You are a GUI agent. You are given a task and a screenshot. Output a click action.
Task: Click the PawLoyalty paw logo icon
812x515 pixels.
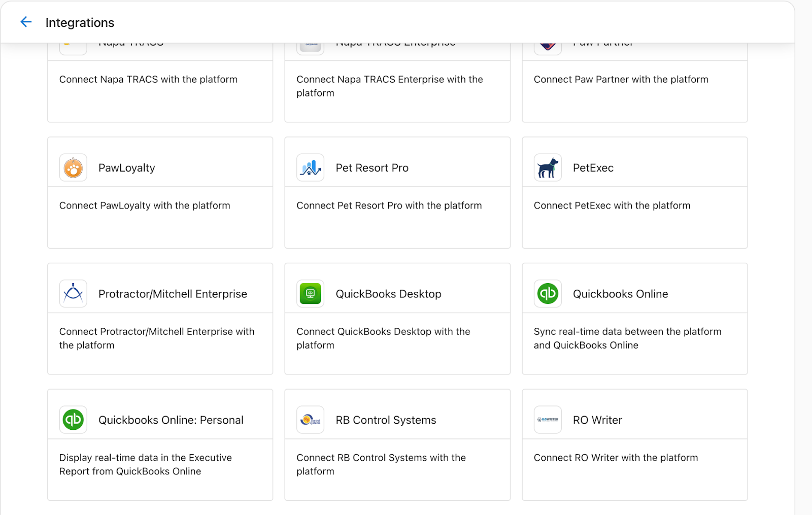click(73, 167)
